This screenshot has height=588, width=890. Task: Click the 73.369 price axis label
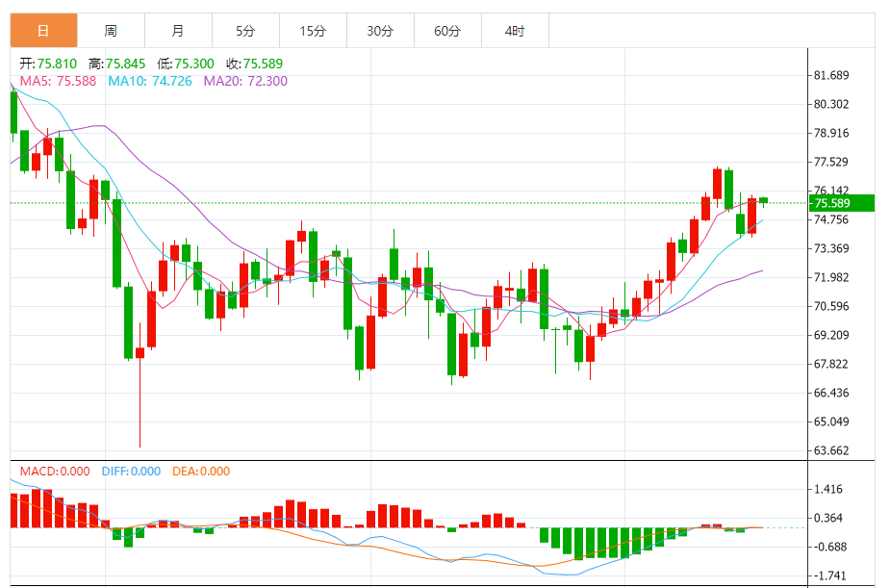(x=831, y=248)
